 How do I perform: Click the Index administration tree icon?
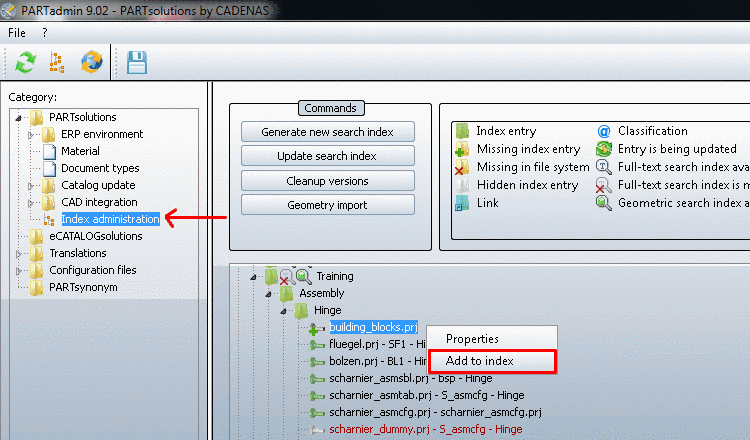[49, 220]
